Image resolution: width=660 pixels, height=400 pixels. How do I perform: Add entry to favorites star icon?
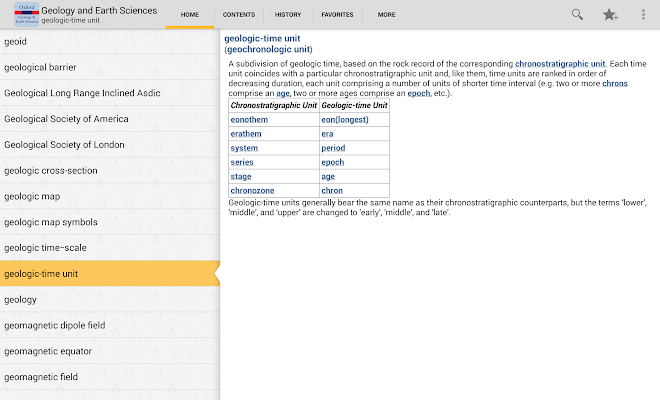(610, 15)
